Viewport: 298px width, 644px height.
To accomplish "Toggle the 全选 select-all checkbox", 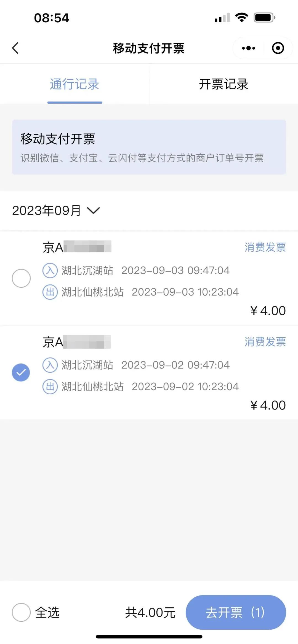I will pos(21,612).
